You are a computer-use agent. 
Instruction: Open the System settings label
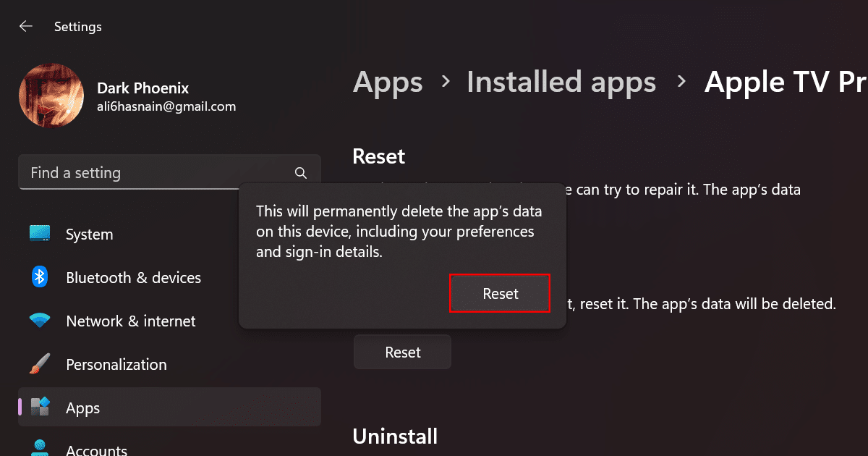point(89,235)
